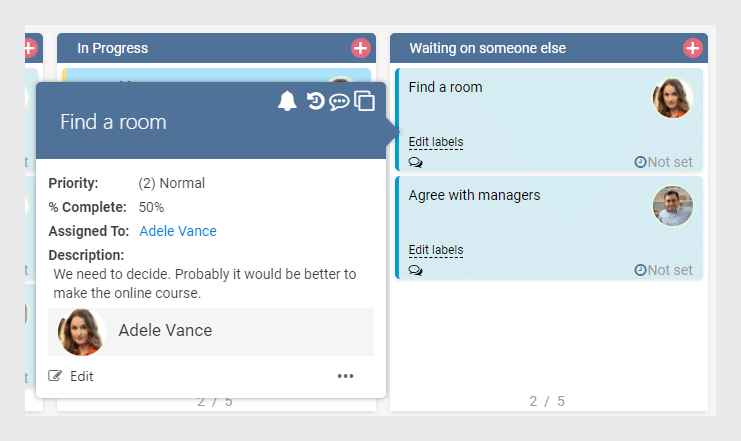Click the manager avatar on Agree with managers
Viewport: 741px width, 441px height.
point(672,206)
